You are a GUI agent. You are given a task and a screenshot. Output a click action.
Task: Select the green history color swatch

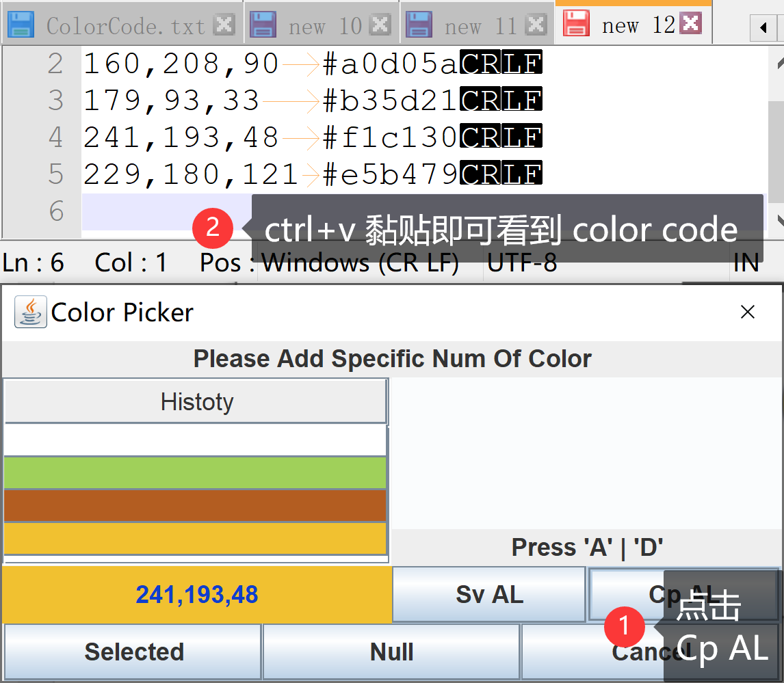tap(195, 472)
